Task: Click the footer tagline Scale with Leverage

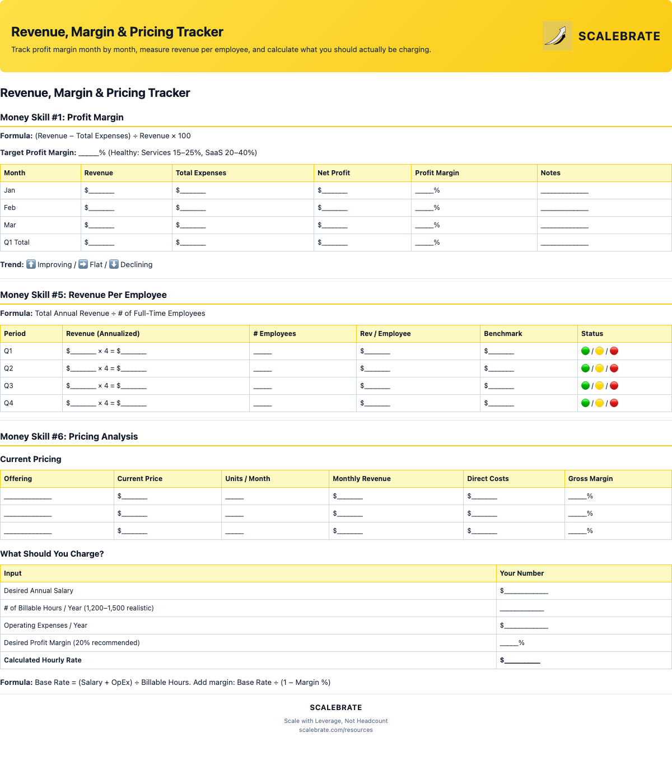Action: point(336,721)
